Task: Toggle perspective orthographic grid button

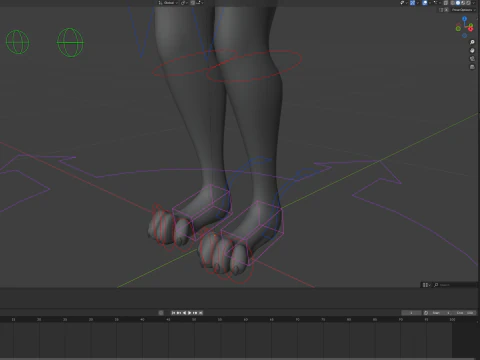Action: [x=472, y=67]
